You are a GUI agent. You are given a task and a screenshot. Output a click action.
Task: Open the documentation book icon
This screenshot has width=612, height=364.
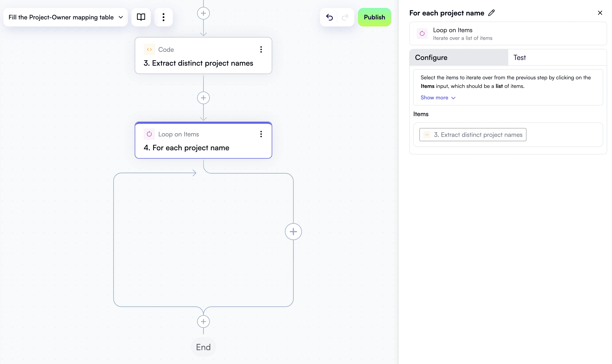[x=141, y=17]
